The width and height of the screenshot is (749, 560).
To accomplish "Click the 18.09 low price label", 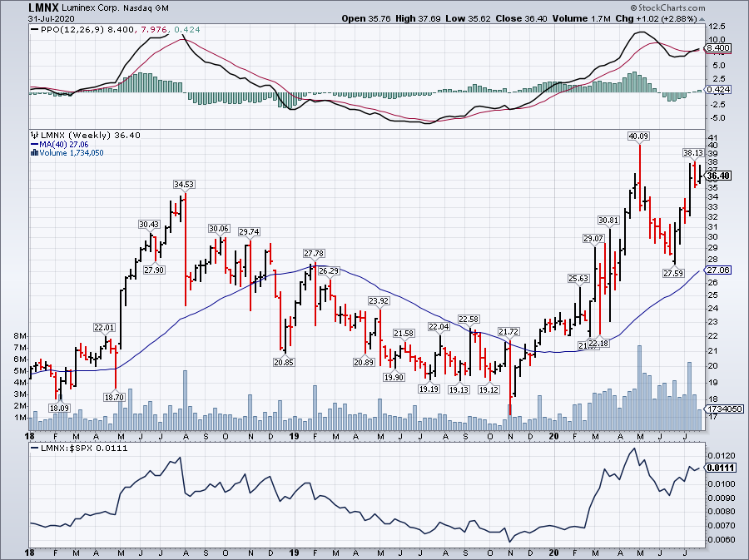I will 59,409.
